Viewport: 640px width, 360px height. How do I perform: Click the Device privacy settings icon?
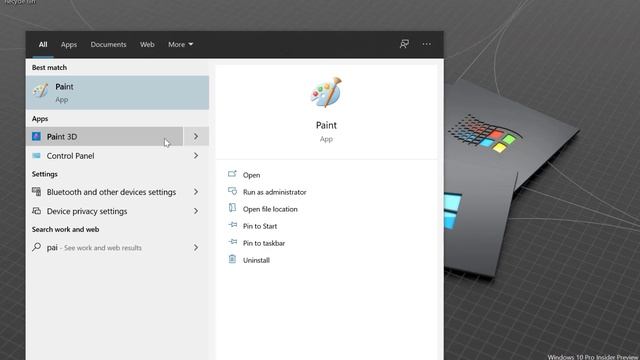pos(36,211)
